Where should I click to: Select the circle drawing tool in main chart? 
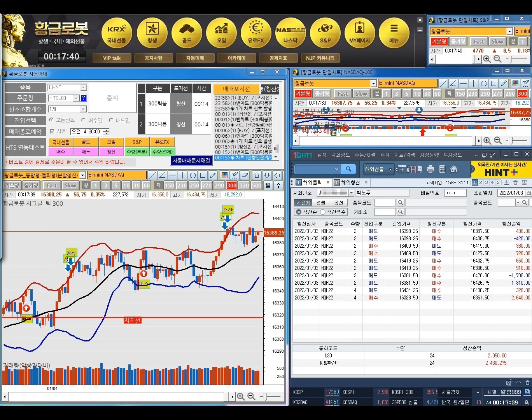pos(193,175)
